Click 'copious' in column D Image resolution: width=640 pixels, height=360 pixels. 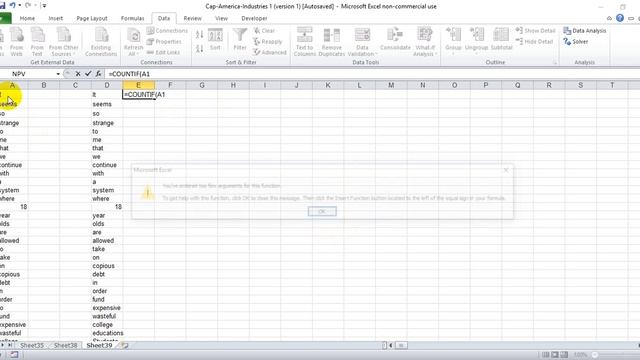click(x=107, y=266)
